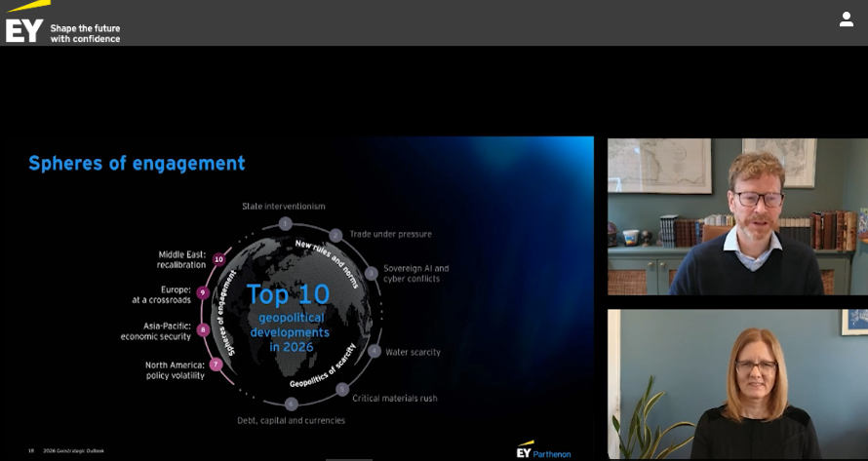Click 'Shape the future with confidence' tagline
The image size is (868, 461).
point(85,33)
